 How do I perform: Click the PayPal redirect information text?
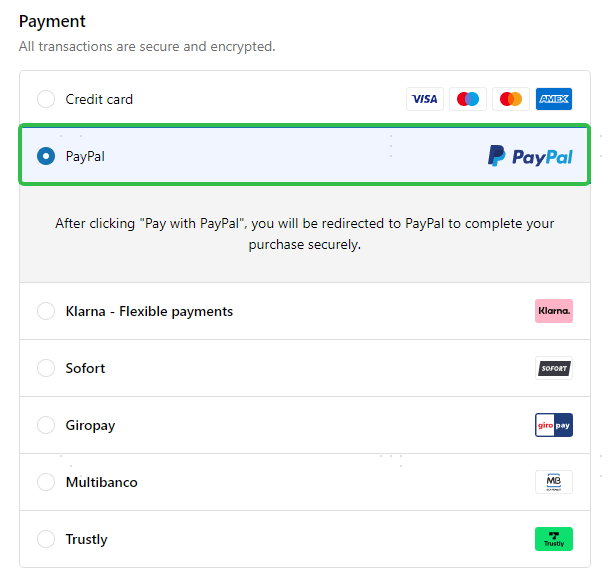[304, 233]
